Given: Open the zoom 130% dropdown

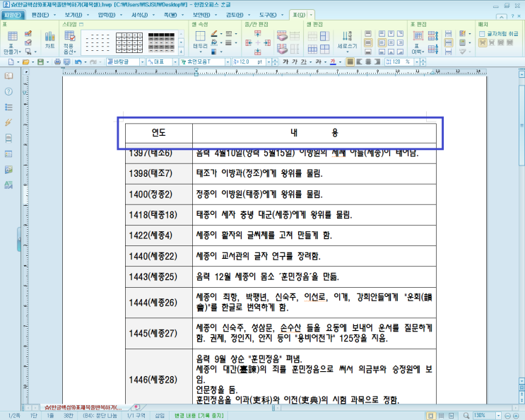Looking at the screenshot, I should click(x=498, y=416).
